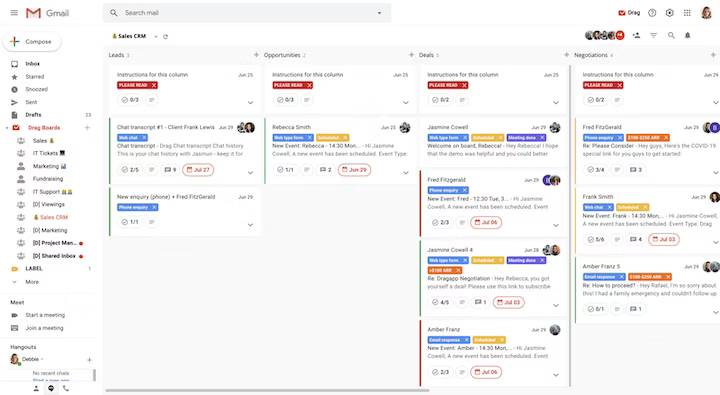
Task: Open the Gmail help question mark
Action: coord(652,13)
